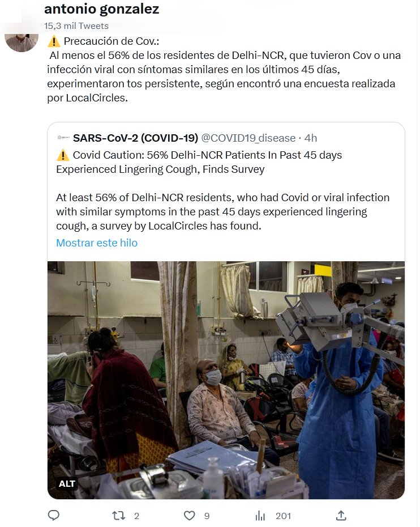Click the SARS-CoV-2 (COVID-19) display name

(135, 138)
